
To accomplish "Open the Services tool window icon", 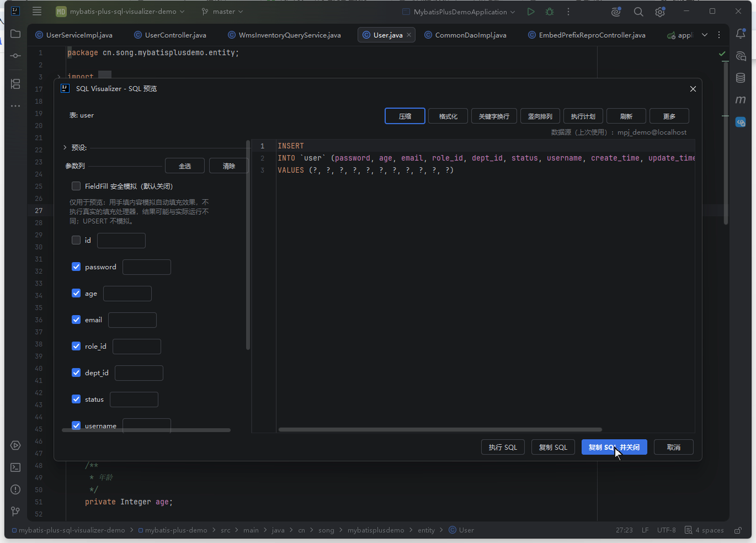I will pos(15,445).
